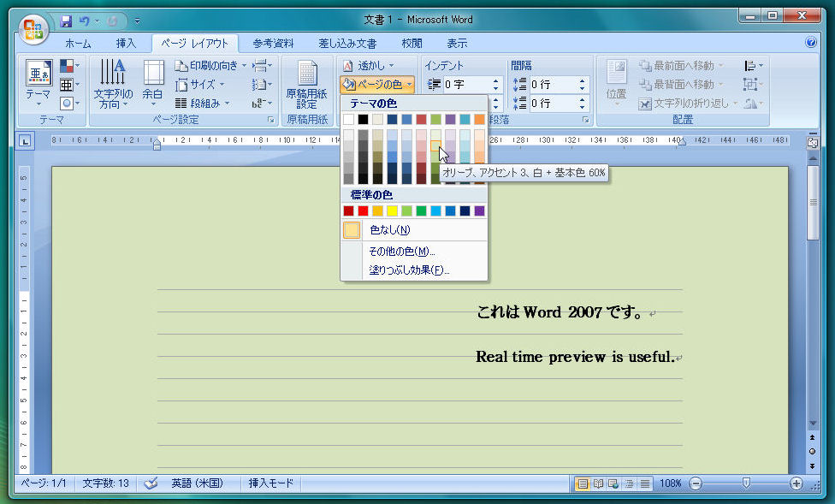Save the document from Quick Access Toolbar
This screenshot has height=504, width=835.
click(66, 21)
